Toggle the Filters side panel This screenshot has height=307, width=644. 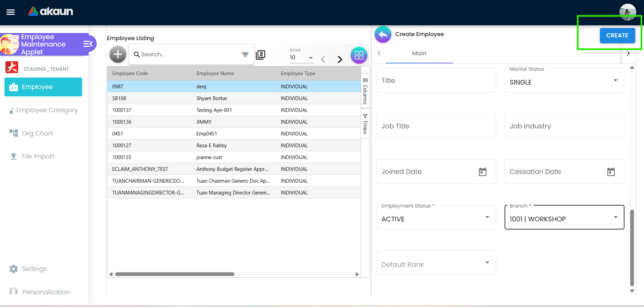pyautogui.click(x=365, y=124)
